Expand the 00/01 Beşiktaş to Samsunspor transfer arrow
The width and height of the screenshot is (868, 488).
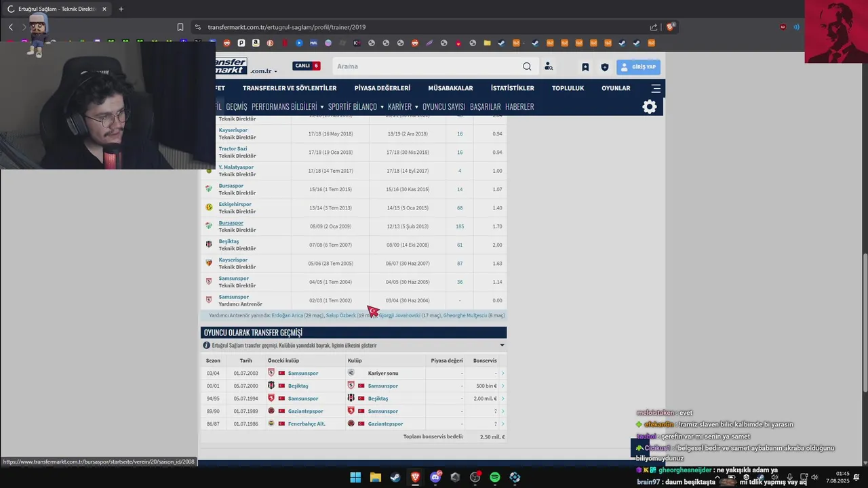pos(502,386)
